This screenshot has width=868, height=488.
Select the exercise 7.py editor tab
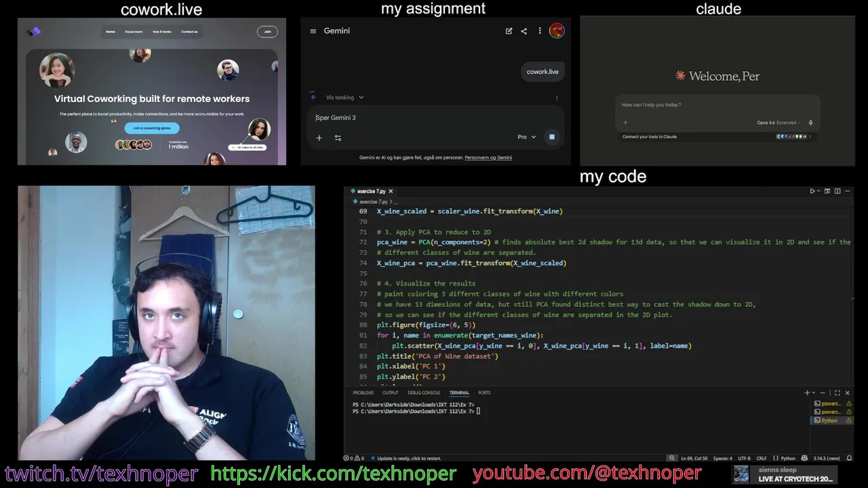click(372, 191)
